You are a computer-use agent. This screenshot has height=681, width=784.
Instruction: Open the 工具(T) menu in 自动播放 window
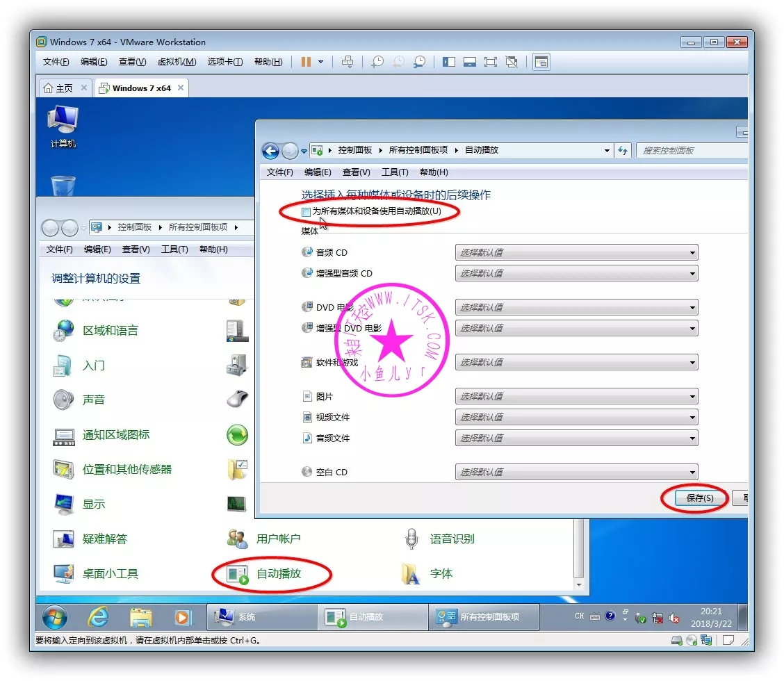(394, 172)
